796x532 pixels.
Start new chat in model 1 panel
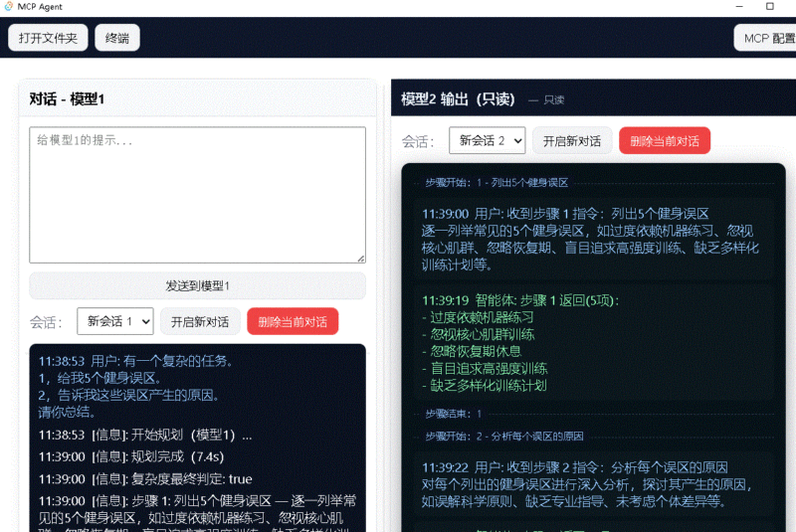(x=200, y=321)
